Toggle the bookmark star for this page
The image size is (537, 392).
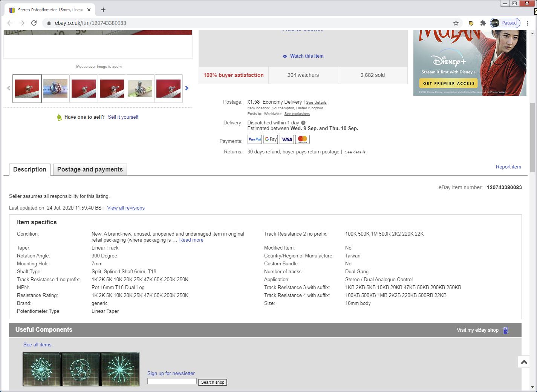456,23
